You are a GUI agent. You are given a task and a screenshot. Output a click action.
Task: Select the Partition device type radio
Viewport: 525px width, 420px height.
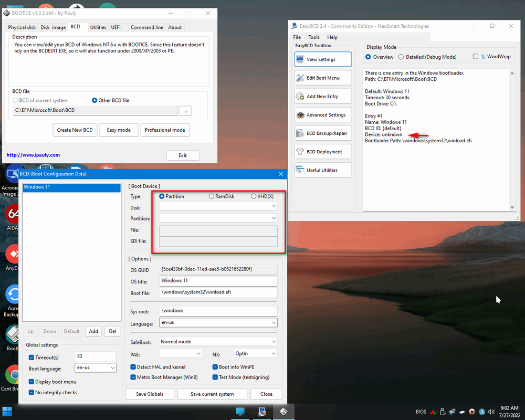[x=162, y=196]
